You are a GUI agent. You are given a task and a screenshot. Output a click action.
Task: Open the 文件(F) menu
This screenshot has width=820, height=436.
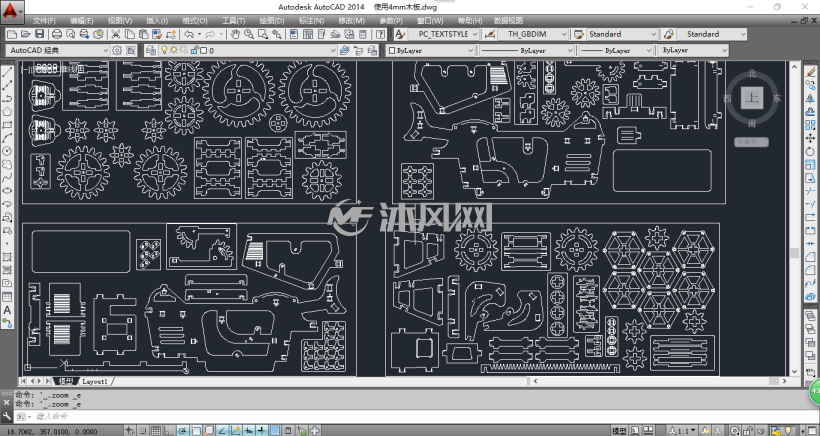point(44,21)
